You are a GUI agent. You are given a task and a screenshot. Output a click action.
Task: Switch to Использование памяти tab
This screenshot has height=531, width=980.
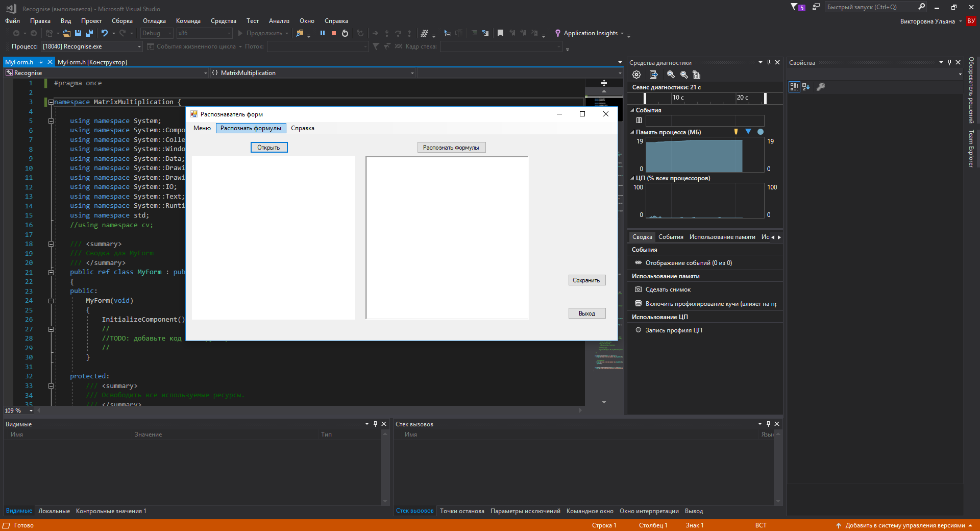tap(722, 237)
